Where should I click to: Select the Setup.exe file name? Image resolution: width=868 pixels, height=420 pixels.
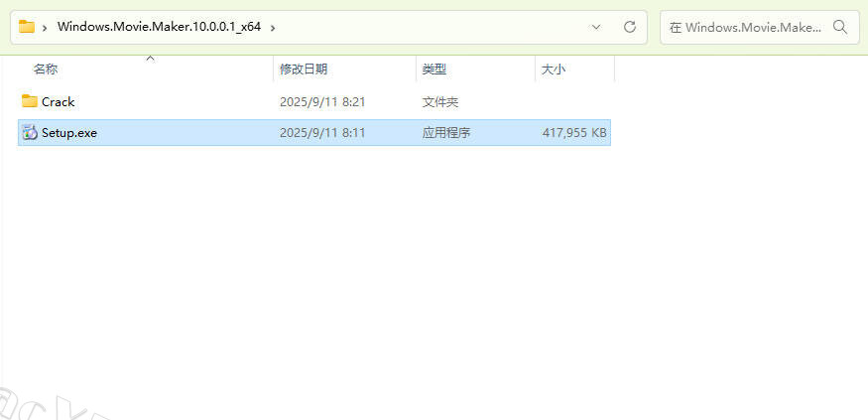pyautogui.click(x=69, y=133)
